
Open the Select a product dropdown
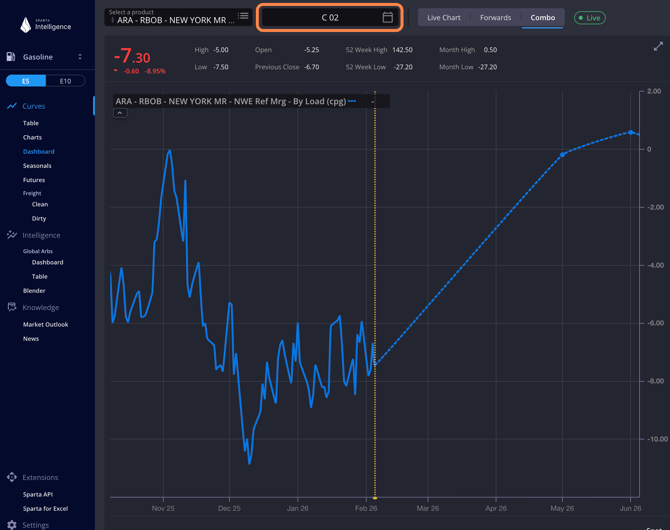click(x=172, y=17)
